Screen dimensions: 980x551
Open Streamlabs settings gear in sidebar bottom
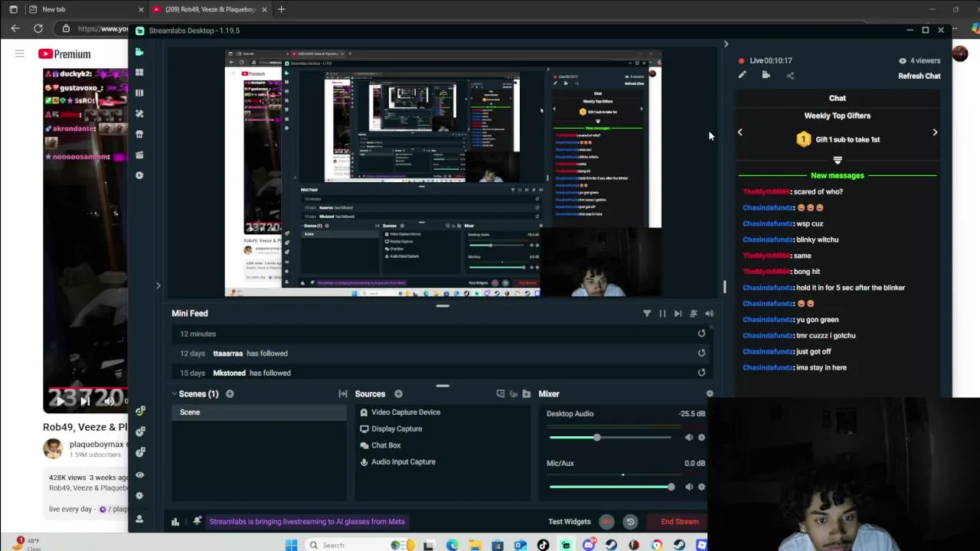(x=139, y=496)
